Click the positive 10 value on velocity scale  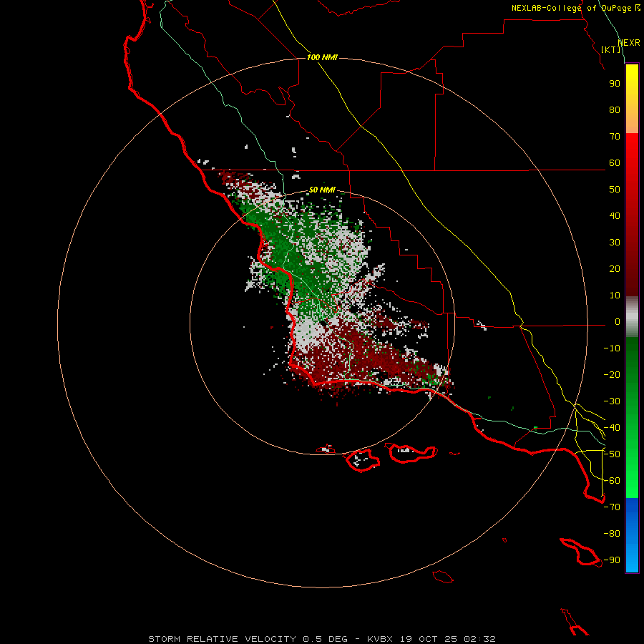(615, 296)
